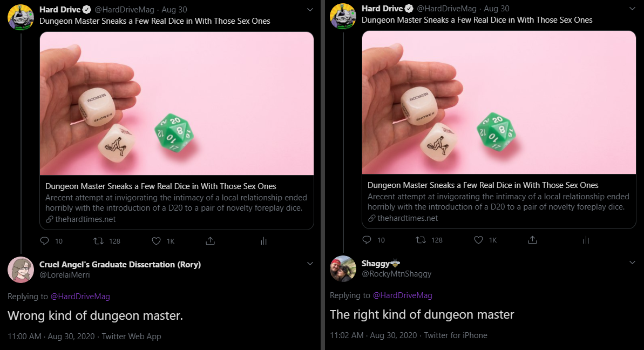The height and width of the screenshot is (350, 644).
Task: Retweet the right Hard Drive tweet
Action: (421, 240)
